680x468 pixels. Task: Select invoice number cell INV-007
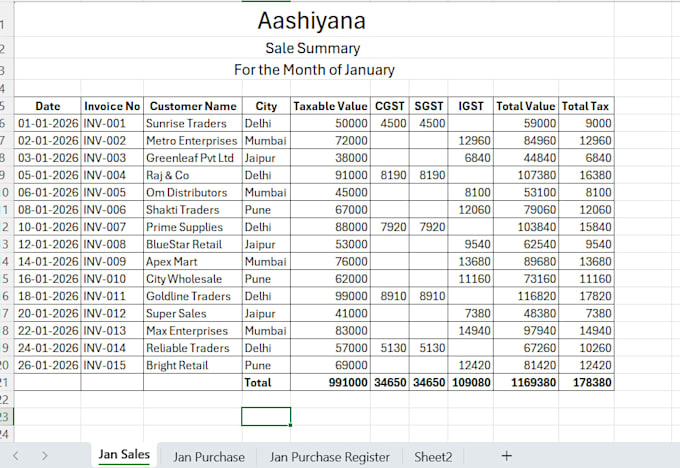coord(112,227)
